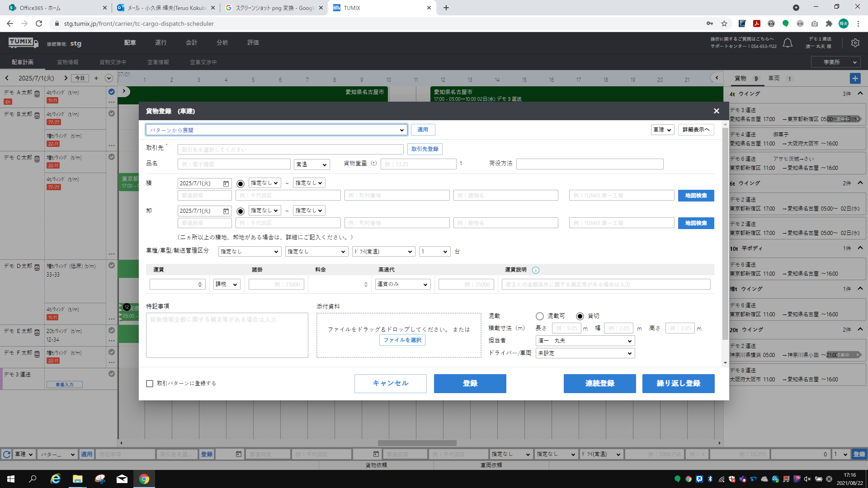Click the refresh icon in bottom-left bar

[x=6, y=454]
